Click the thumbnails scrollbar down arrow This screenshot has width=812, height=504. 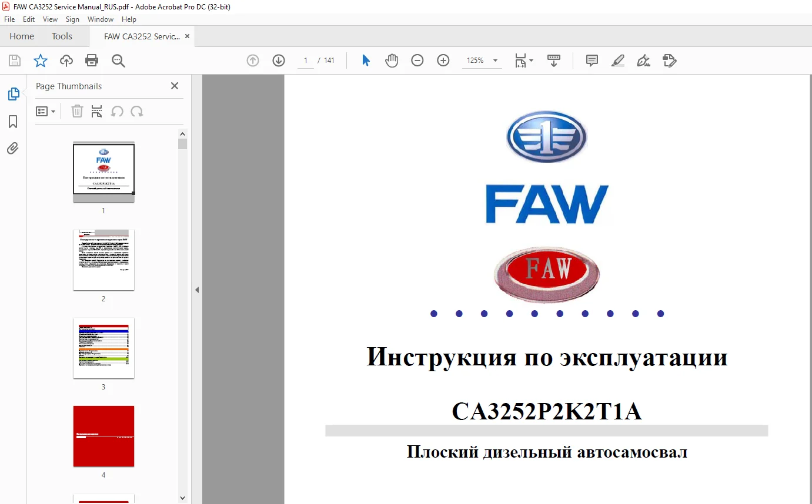(182, 498)
